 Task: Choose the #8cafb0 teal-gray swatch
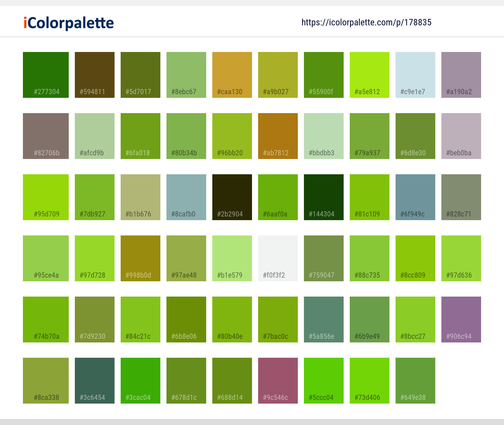tap(186, 197)
